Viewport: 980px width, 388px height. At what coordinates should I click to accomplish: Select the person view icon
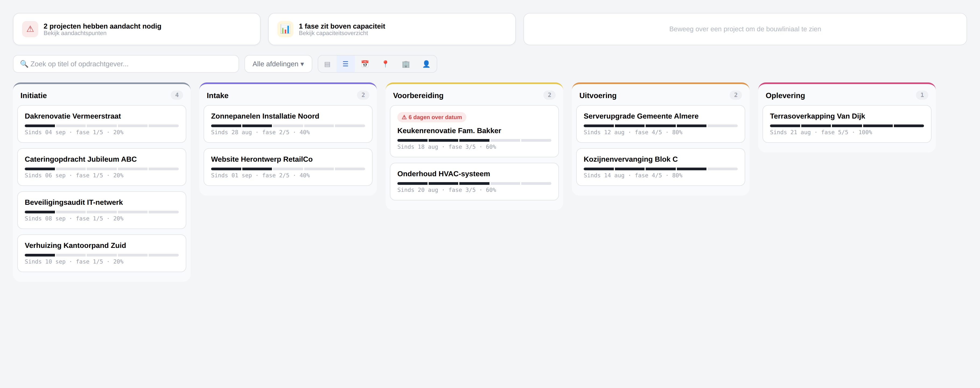pyautogui.click(x=426, y=64)
